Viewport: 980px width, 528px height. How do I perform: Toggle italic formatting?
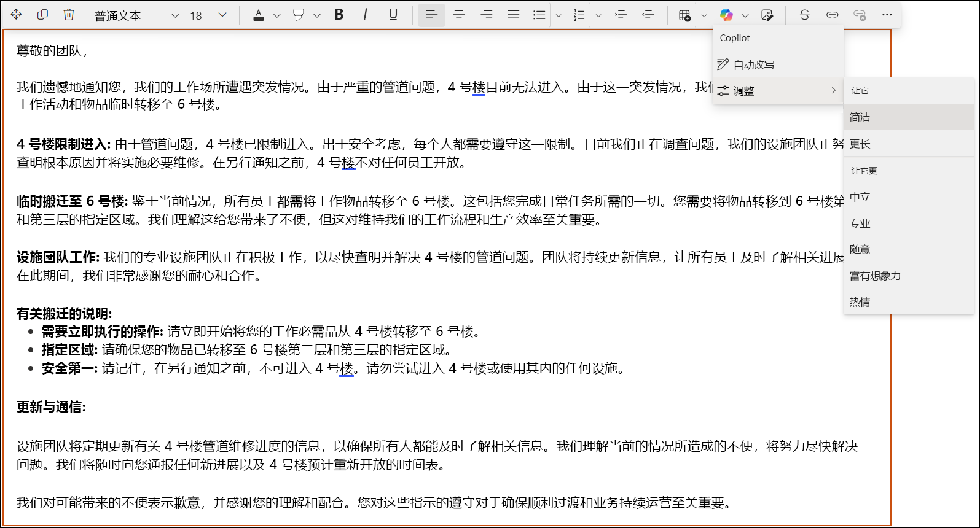(x=366, y=15)
